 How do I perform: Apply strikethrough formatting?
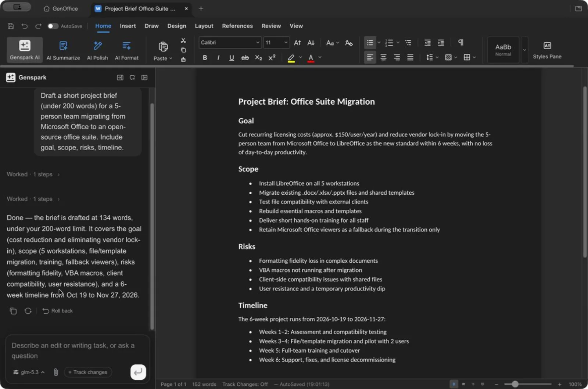click(x=245, y=58)
